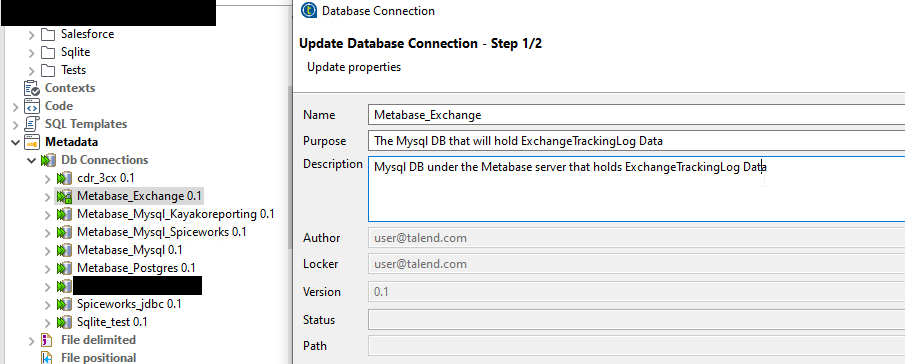Click the File positional icon
Image resolution: width=905 pixels, height=364 pixels.
click(47, 358)
